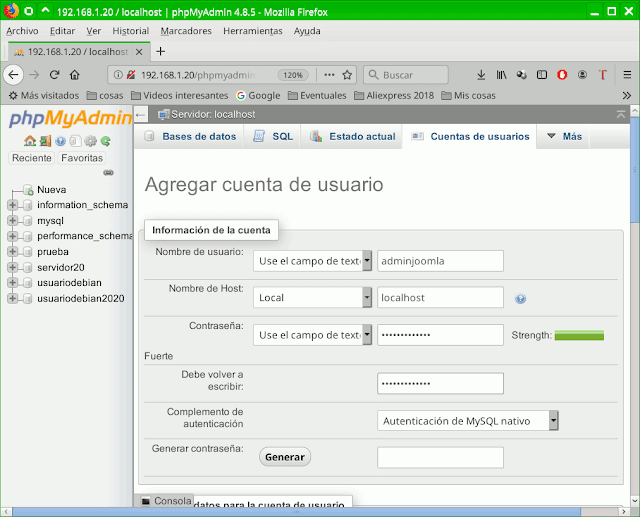The height and width of the screenshot is (517, 640).
Task: Show site information icon in URL bar
Action: pos(118,75)
